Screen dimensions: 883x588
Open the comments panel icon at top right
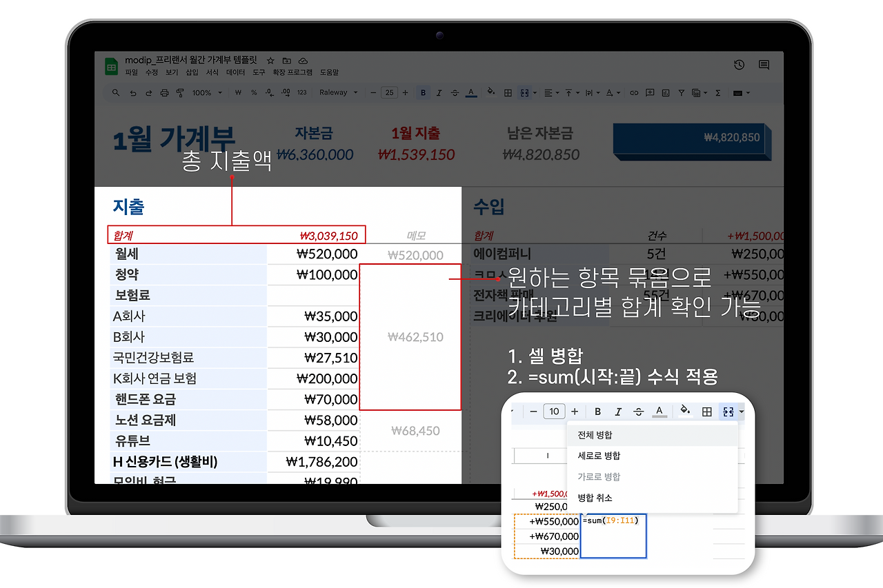[x=764, y=65]
